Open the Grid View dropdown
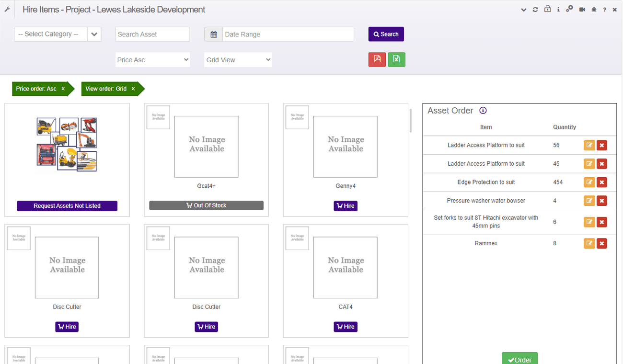The height and width of the screenshot is (364, 623). [238, 59]
